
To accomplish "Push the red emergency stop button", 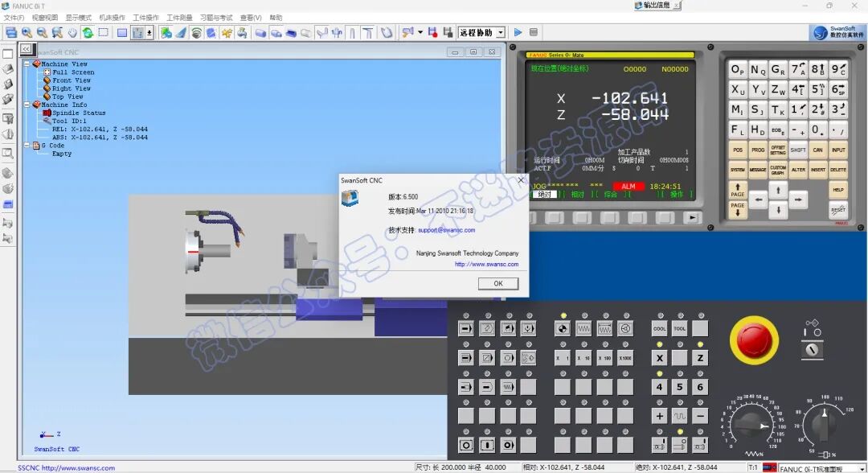I will tap(754, 339).
